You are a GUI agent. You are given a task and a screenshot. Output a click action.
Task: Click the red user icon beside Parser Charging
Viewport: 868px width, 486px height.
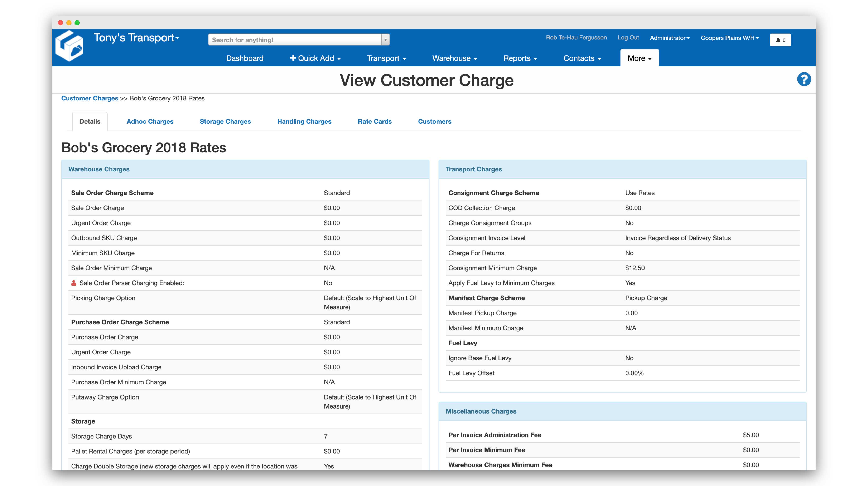coord(73,283)
